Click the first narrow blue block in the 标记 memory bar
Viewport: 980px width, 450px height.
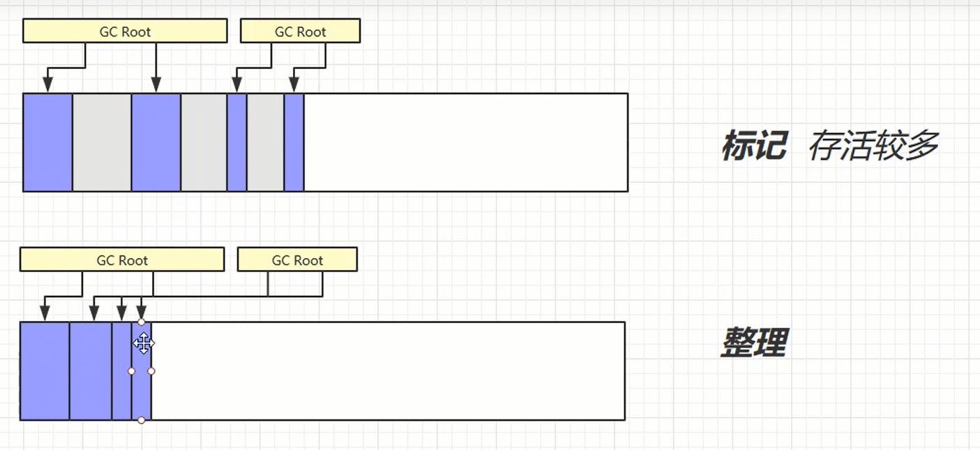237,142
